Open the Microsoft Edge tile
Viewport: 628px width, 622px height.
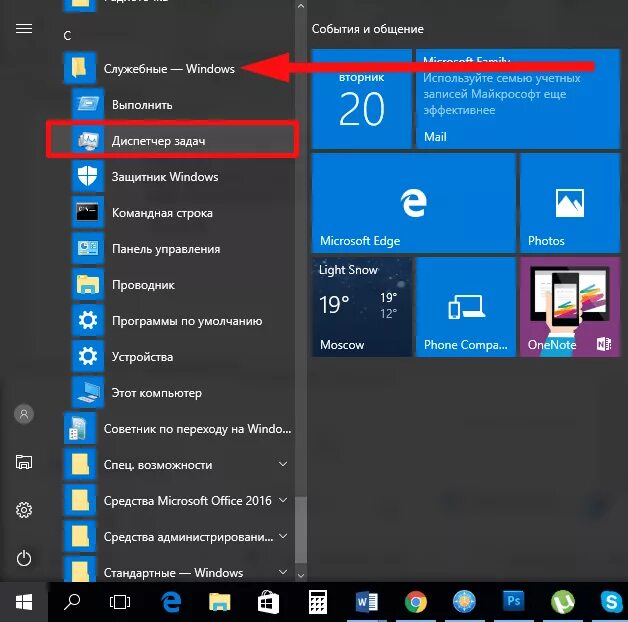(x=414, y=203)
